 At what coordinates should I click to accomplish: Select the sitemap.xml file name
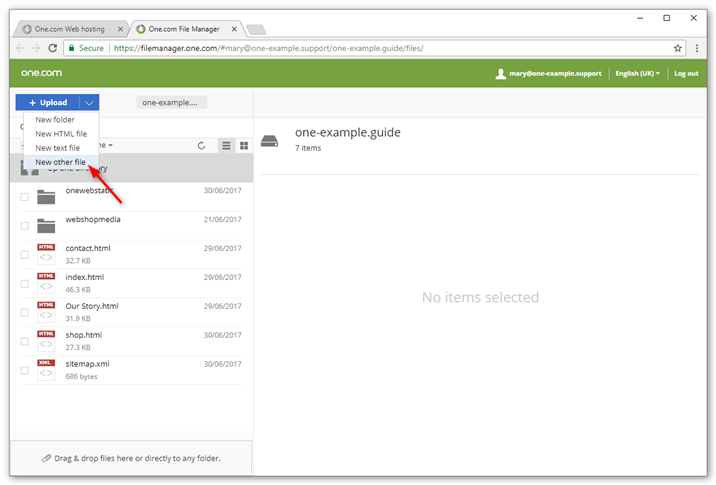[x=87, y=364]
